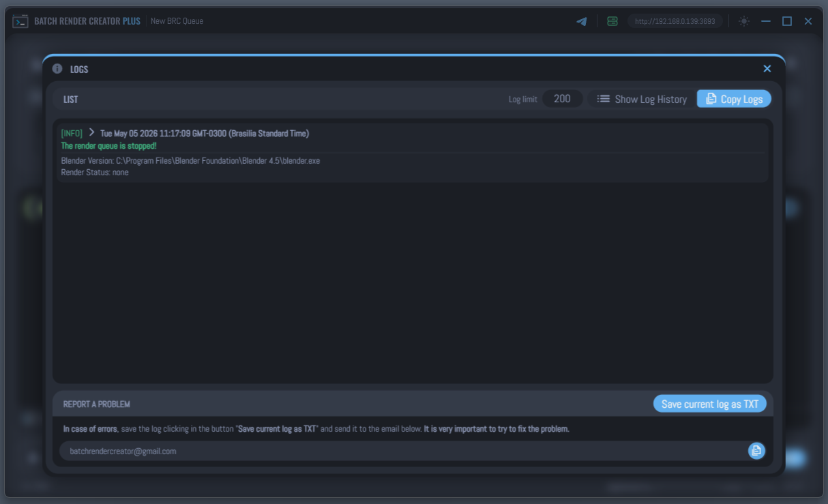This screenshot has width=828, height=504.
Task: Click the Copy Logs button
Action: point(734,99)
